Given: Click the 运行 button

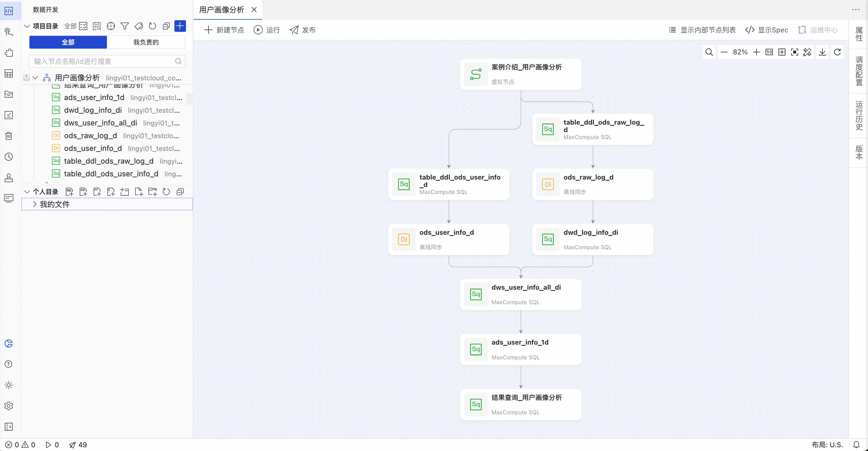Looking at the screenshot, I should point(267,30).
